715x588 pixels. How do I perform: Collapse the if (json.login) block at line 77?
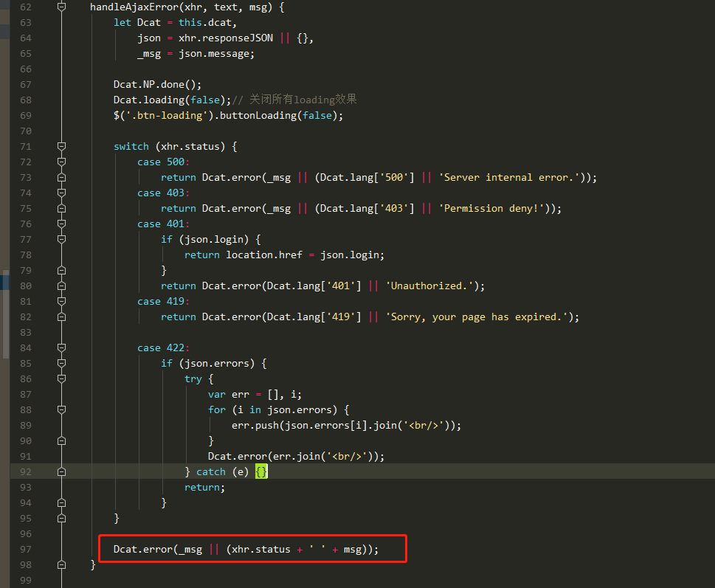pyautogui.click(x=61, y=239)
